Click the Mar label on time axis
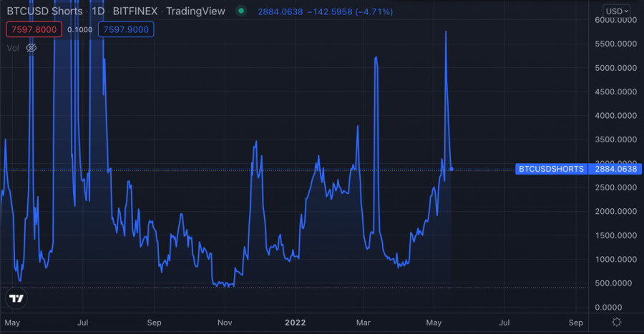 (x=364, y=323)
